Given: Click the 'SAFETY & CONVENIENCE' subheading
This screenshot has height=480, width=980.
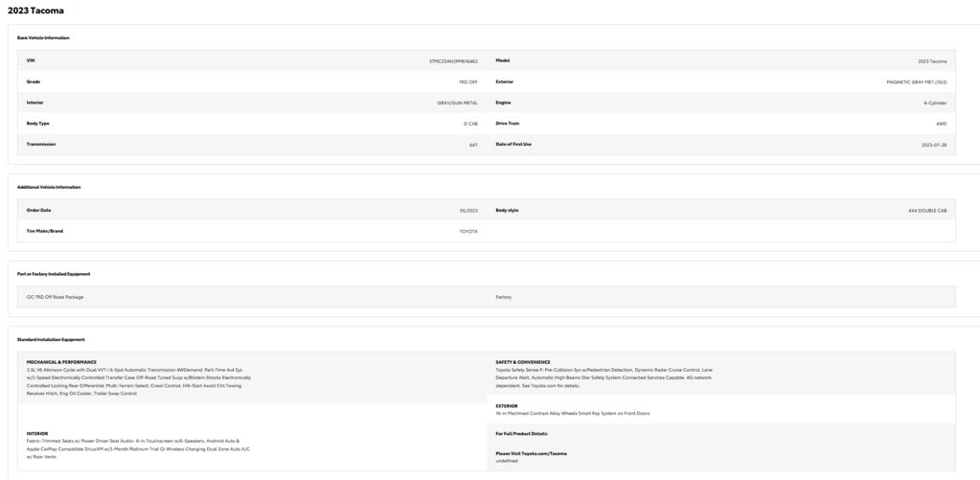Looking at the screenshot, I should [x=523, y=362].
